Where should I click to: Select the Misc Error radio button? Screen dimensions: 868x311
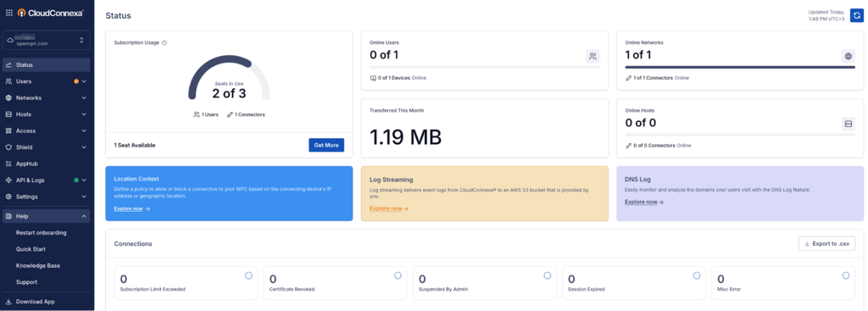(846, 275)
